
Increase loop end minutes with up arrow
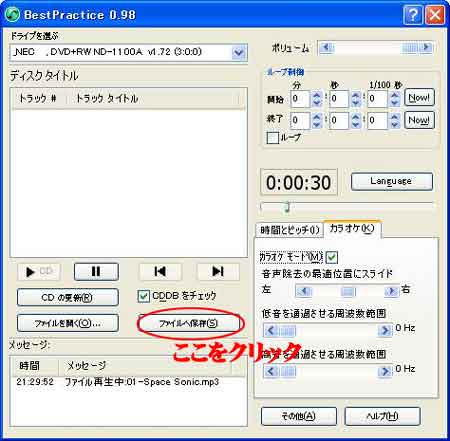click(316, 117)
